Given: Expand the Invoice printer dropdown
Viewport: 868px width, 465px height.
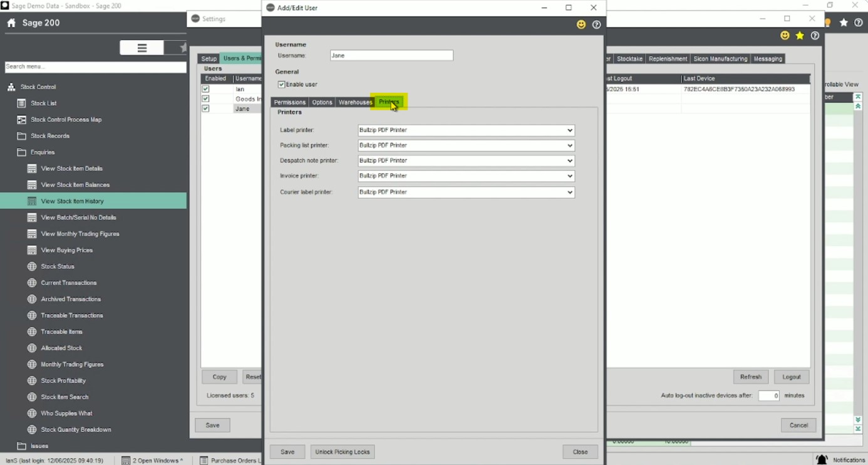Looking at the screenshot, I should (x=466, y=176).
